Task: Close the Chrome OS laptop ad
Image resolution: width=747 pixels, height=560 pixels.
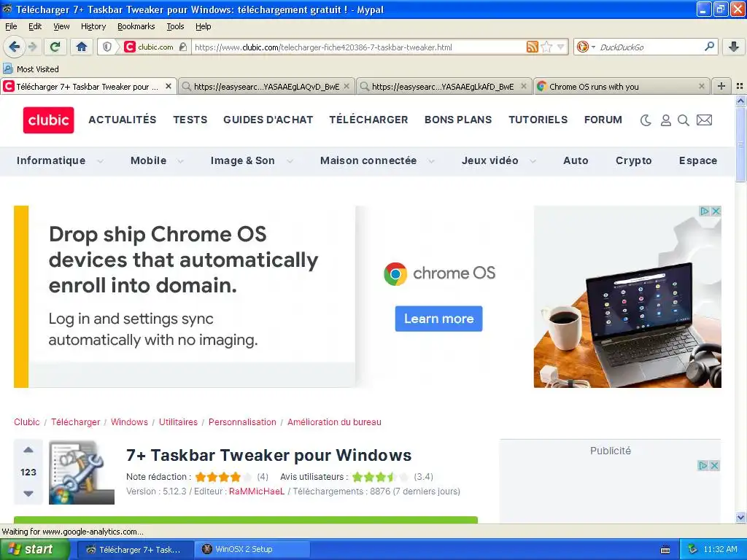Action: tap(716, 211)
